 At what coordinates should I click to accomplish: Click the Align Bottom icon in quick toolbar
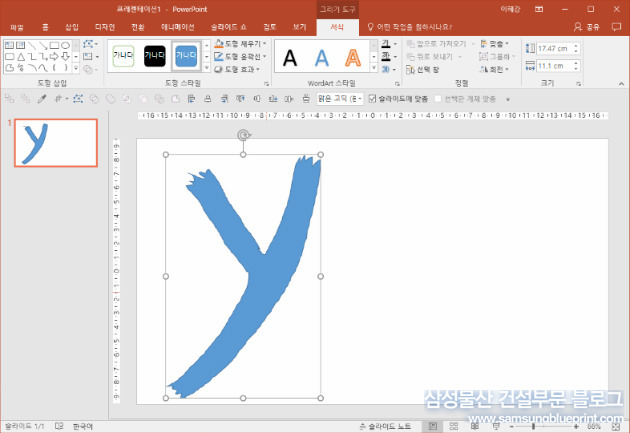273,99
